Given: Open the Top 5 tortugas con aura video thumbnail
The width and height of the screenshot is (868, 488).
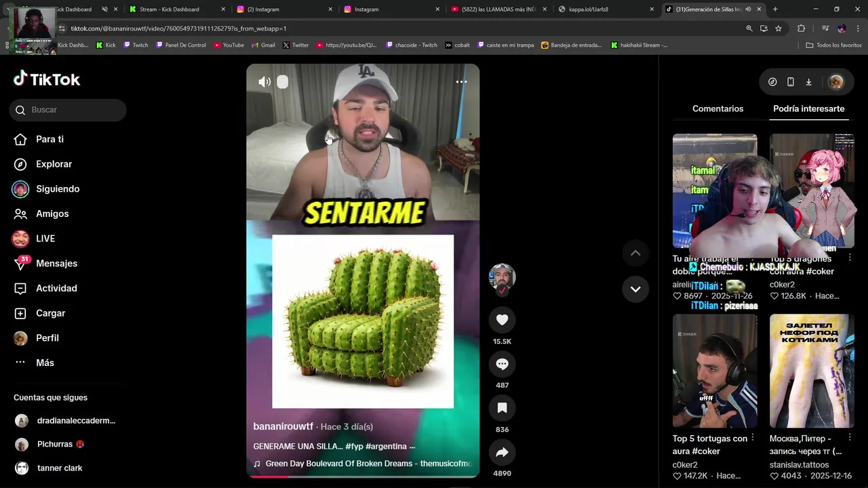Looking at the screenshot, I should pos(715,371).
